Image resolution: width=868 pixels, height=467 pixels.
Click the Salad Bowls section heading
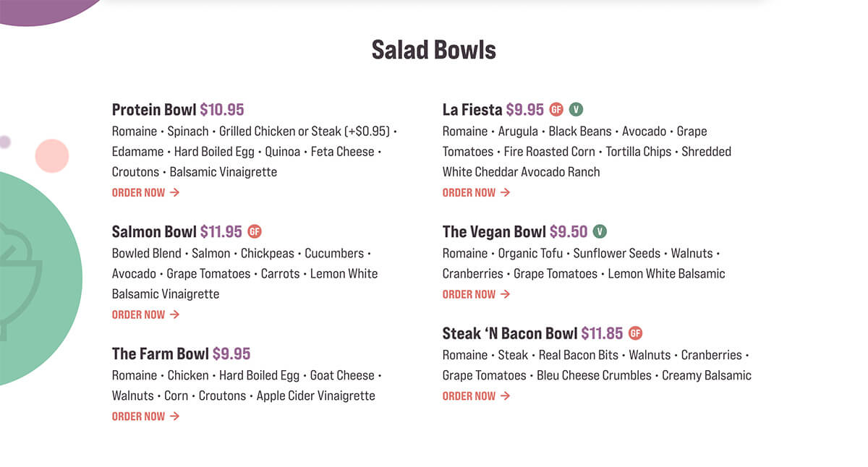(434, 50)
